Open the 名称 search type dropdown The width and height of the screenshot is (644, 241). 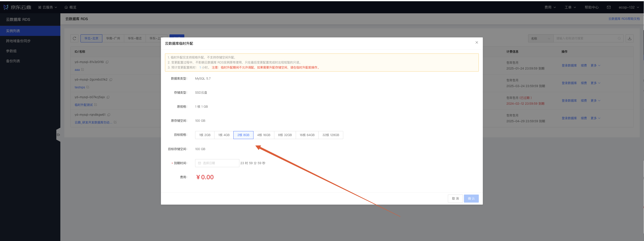[540, 38]
